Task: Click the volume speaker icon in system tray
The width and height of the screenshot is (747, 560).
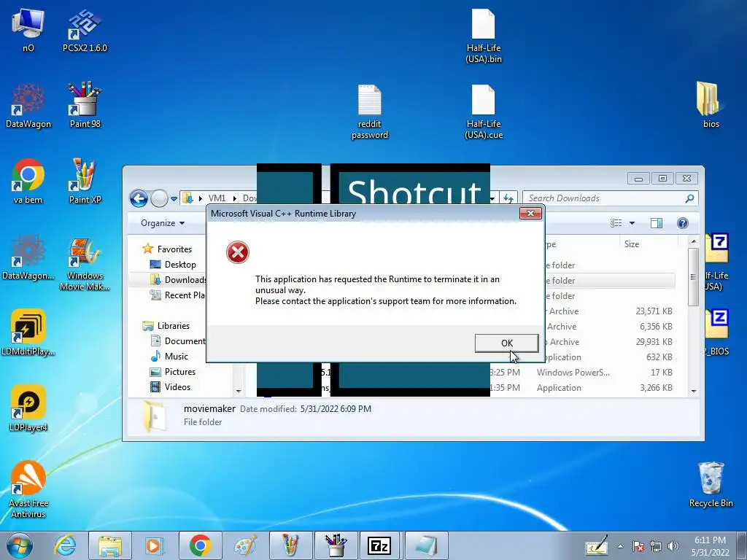Action: pos(673,547)
